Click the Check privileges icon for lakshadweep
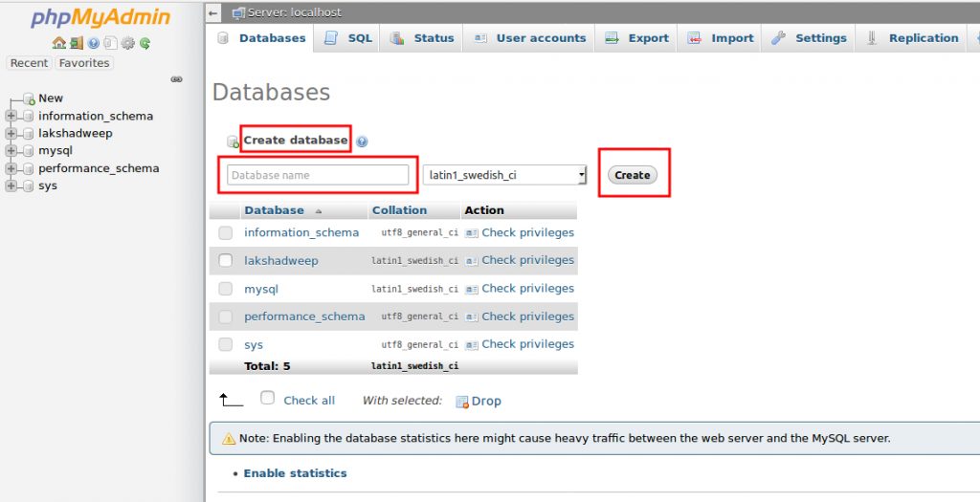Screen dimensions: 980x502 [471, 261]
